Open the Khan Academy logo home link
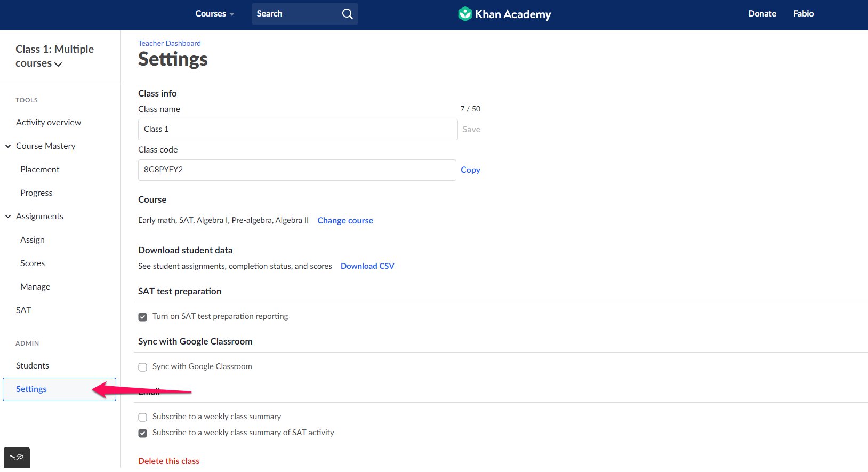The height and width of the screenshot is (472, 868). click(x=504, y=14)
